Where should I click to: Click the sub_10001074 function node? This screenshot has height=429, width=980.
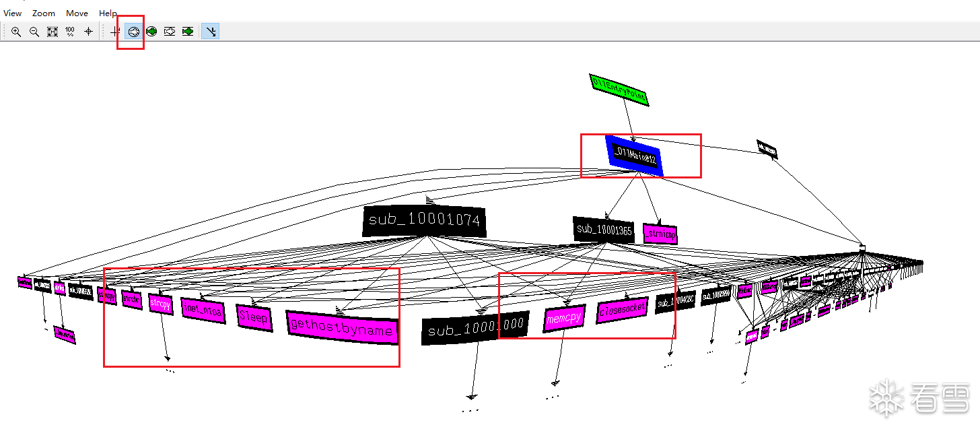(x=424, y=221)
